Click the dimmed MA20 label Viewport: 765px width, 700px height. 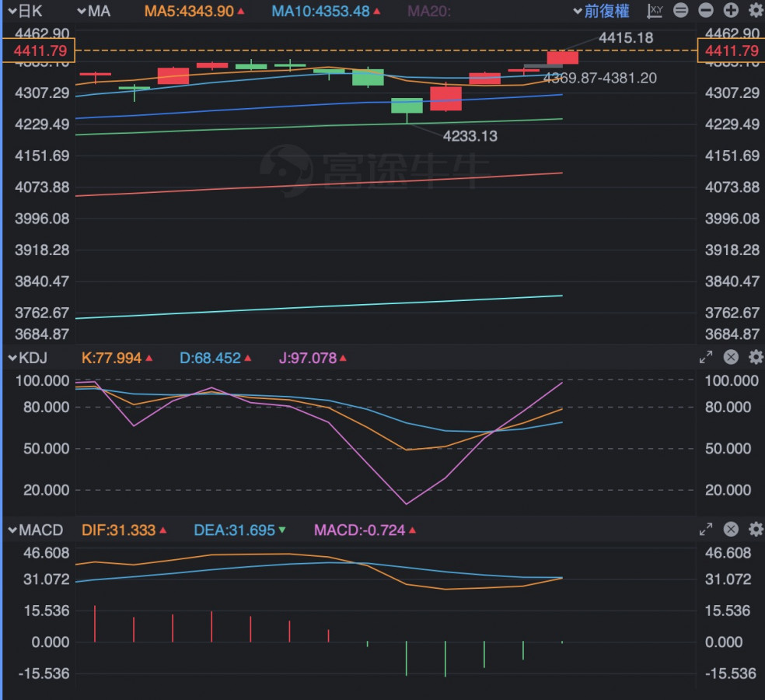coord(429,12)
